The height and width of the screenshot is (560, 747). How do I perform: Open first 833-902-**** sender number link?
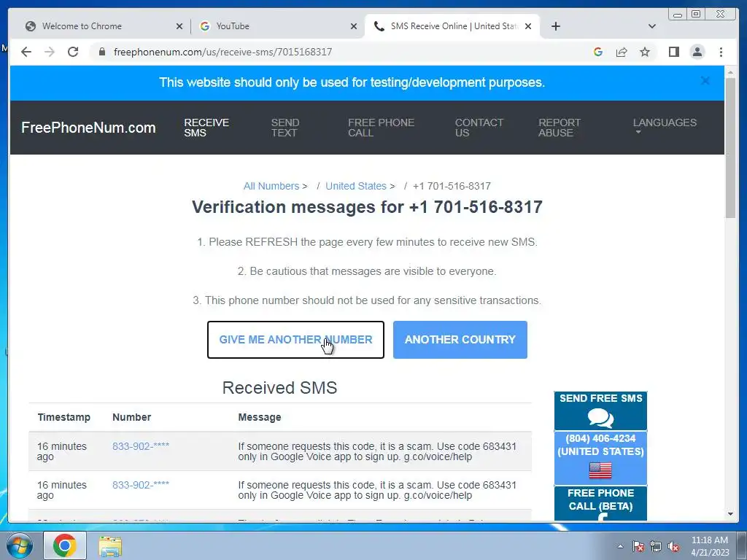point(141,446)
